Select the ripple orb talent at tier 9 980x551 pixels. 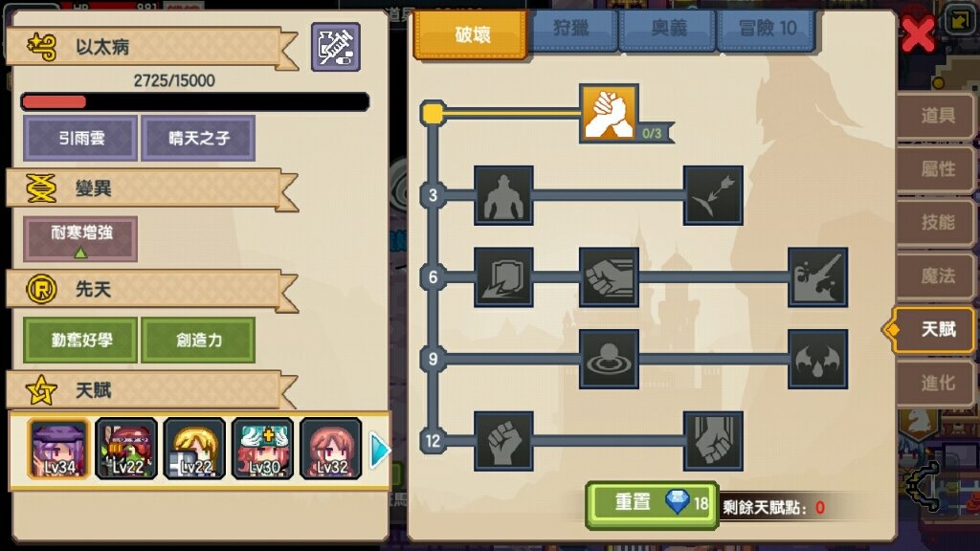point(609,360)
